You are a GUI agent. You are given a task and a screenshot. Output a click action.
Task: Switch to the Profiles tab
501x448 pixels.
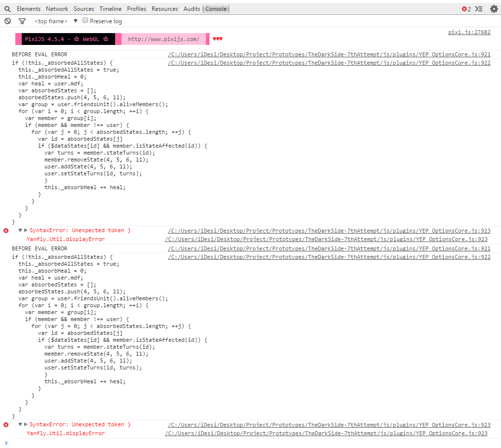(x=136, y=9)
